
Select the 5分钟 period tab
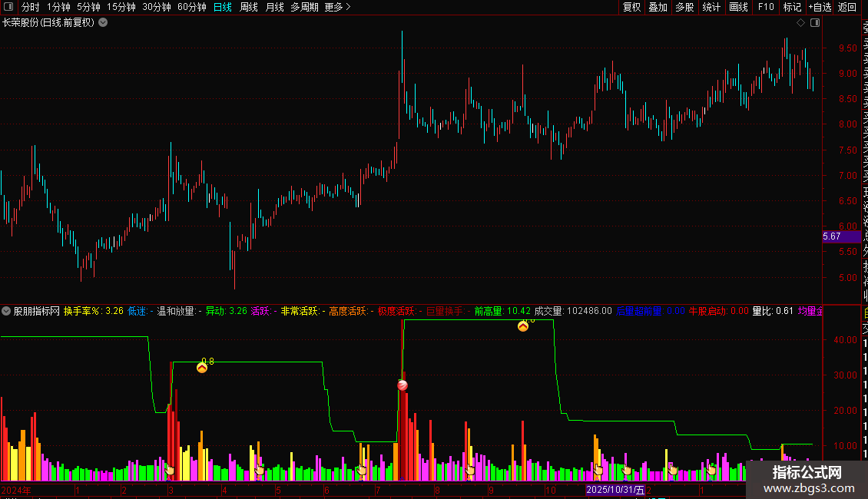88,7
